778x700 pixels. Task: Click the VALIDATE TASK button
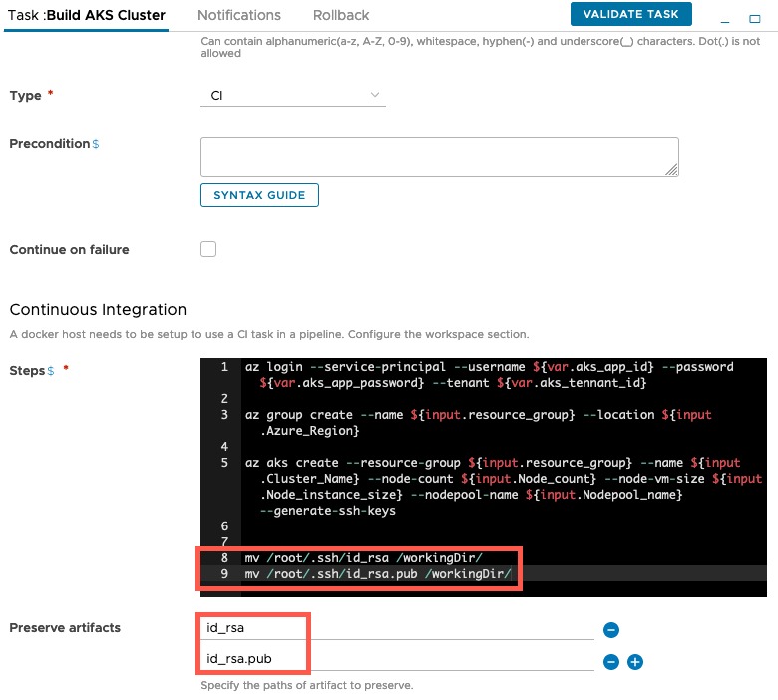coord(630,14)
